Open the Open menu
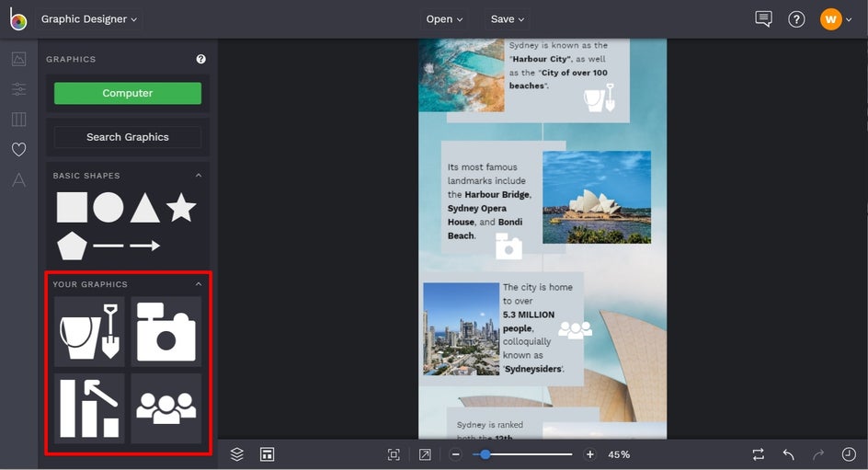The width and height of the screenshot is (868, 470). pos(444,18)
